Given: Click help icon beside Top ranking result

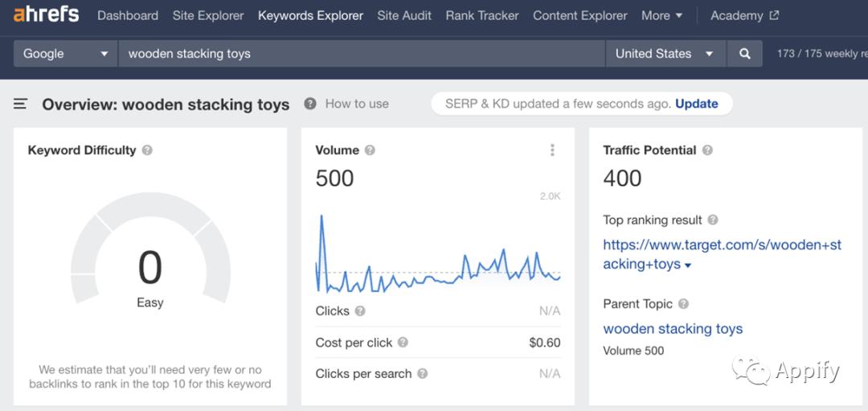Looking at the screenshot, I should pyautogui.click(x=713, y=220).
